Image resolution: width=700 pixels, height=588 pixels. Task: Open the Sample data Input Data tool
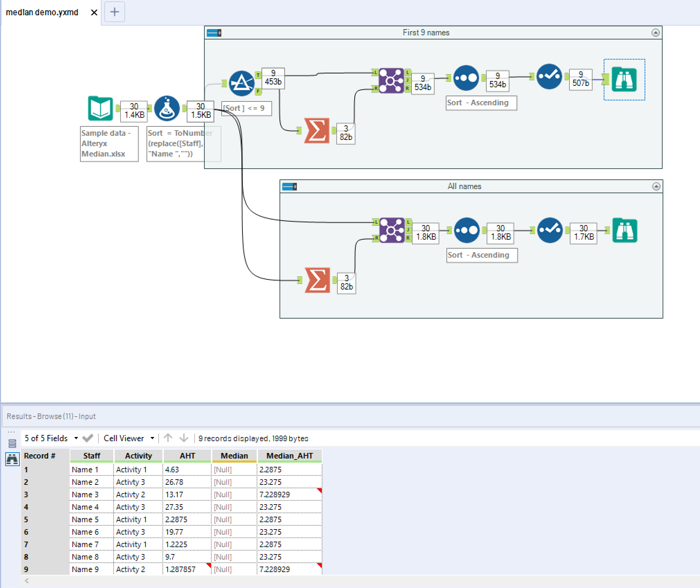[100, 108]
